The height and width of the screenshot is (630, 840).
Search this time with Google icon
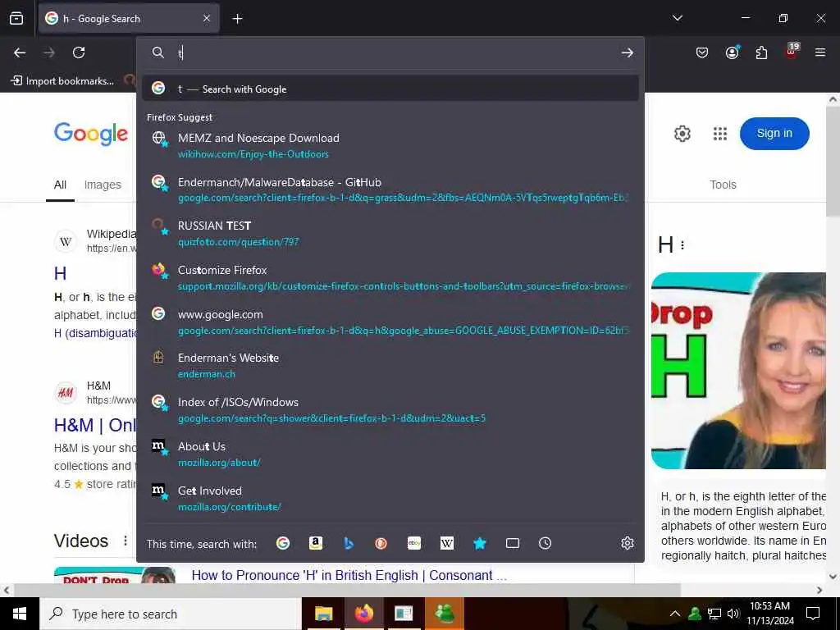click(x=283, y=543)
